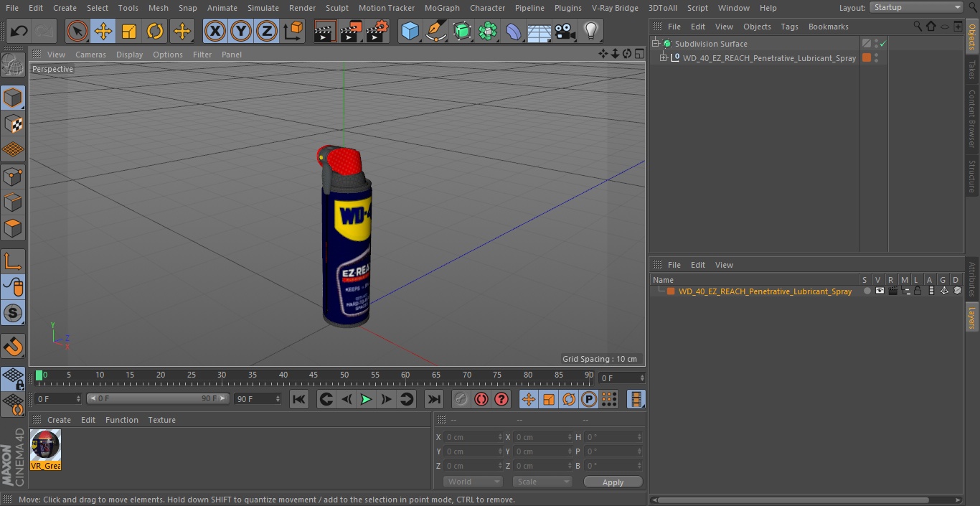Image resolution: width=980 pixels, height=506 pixels.
Task: Click the Objects manager search icon
Action: (918, 27)
